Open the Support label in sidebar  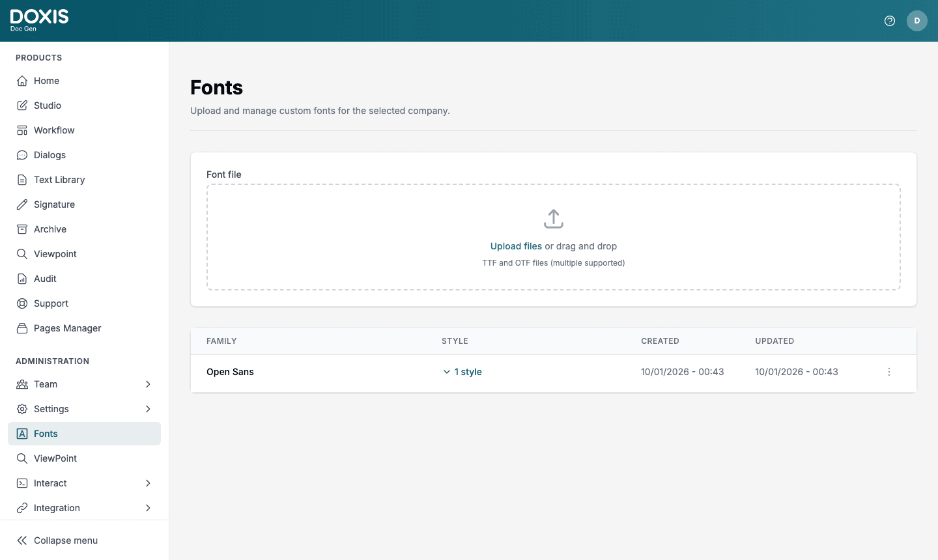(x=51, y=303)
